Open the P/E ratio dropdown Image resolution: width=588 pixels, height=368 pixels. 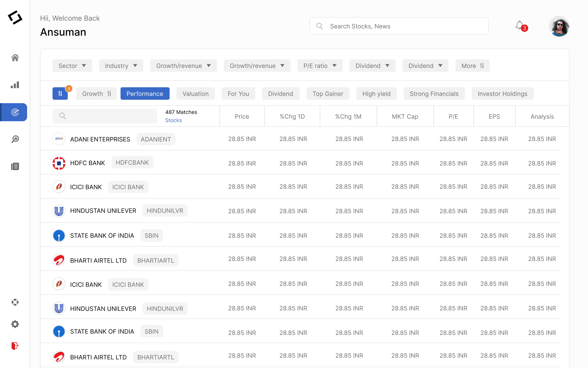point(320,66)
